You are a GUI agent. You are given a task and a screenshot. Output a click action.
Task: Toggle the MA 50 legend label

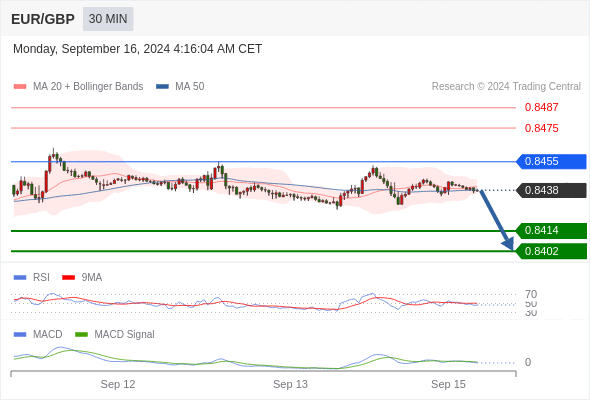pyautogui.click(x=190, y=87)
